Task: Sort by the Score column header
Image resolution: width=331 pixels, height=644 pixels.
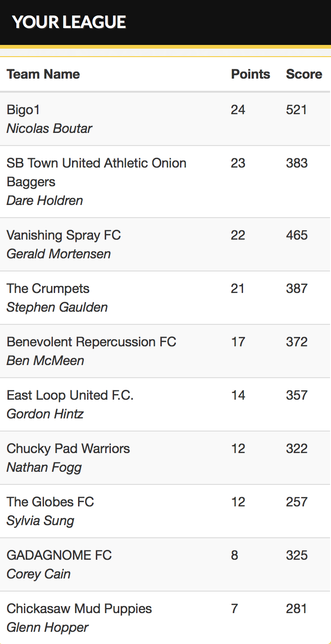Action: (304, 74)
